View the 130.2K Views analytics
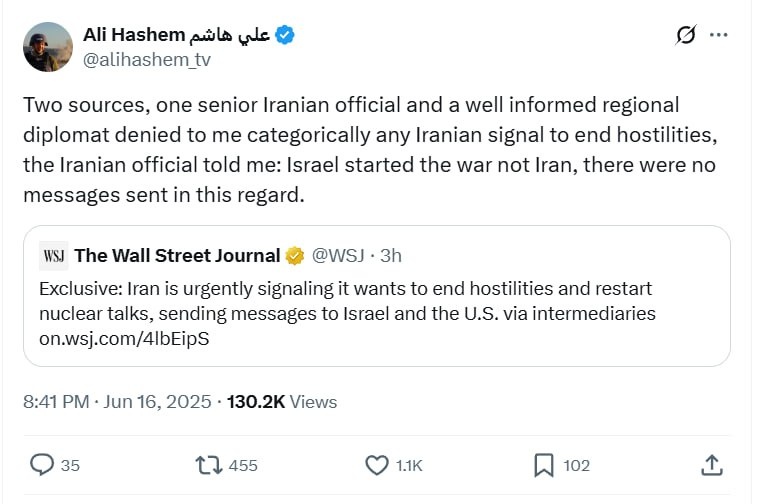760x504 pixels. pyautogui.click(x=282, y=402)
